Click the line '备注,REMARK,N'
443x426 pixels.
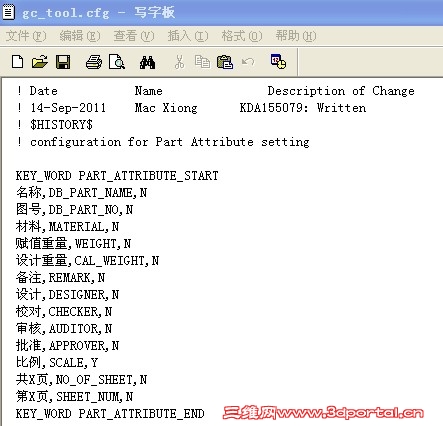pos(60,278)
